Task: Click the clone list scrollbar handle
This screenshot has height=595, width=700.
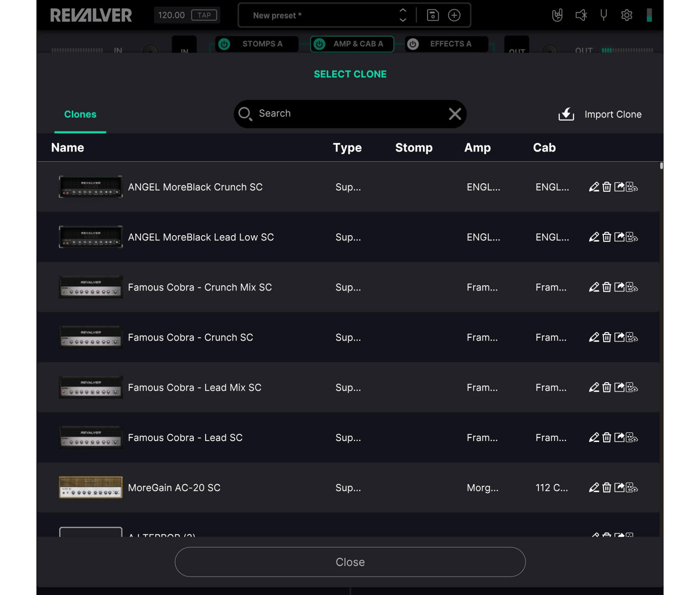Action: (x=661, y=166)
